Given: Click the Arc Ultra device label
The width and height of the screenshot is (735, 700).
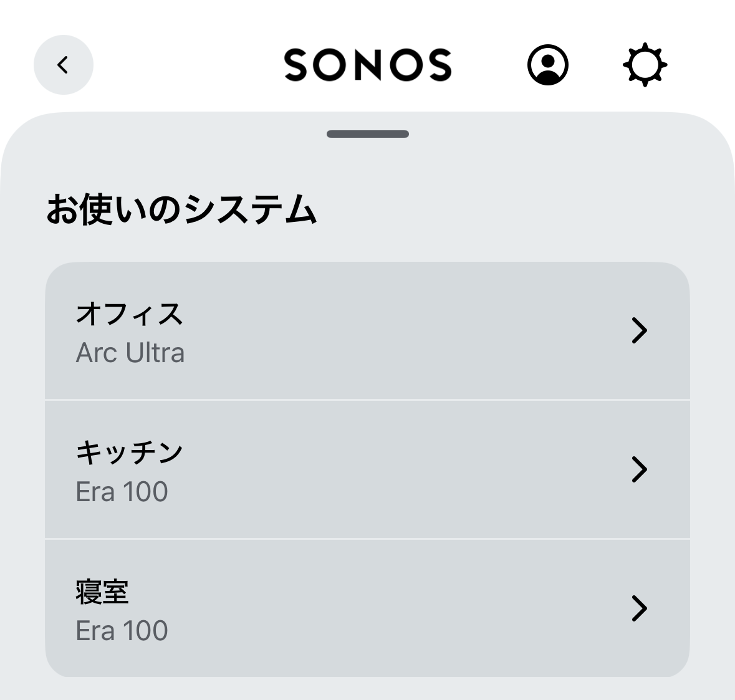Looking at the screenshot, I should [130, 353].
